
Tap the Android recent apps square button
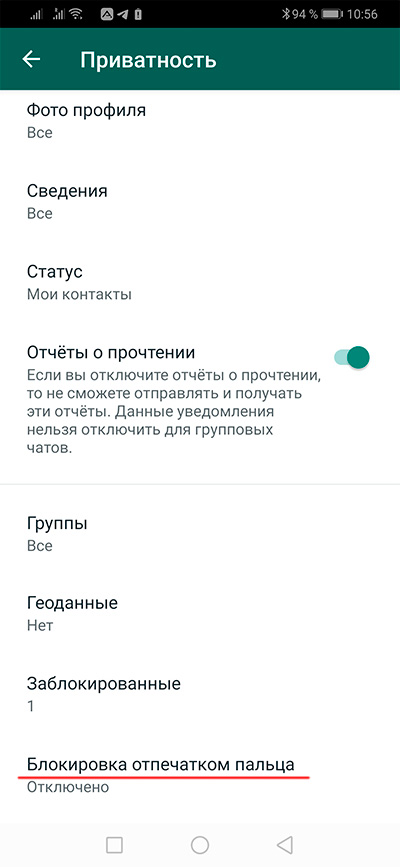[x=114, y=844]
